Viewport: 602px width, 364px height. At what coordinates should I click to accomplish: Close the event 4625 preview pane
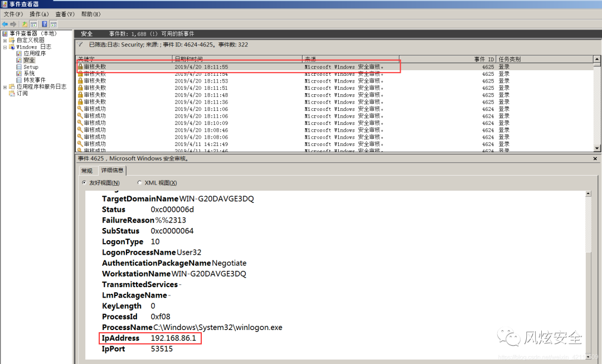click(x=595, y=158)
